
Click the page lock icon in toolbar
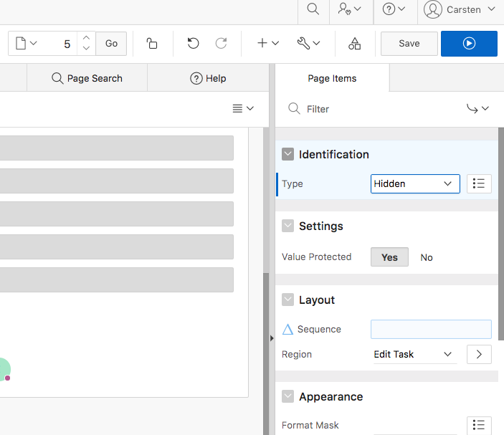click(x=152, y=44)
